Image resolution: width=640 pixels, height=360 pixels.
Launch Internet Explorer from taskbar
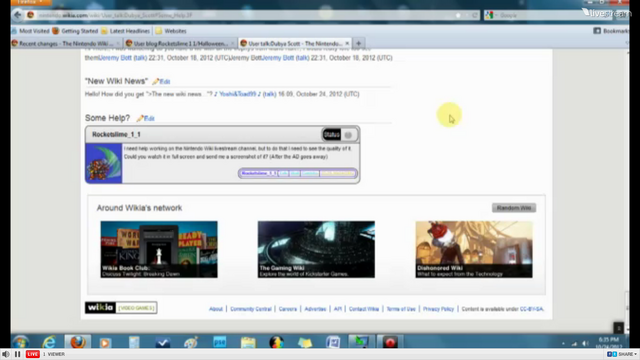pos(49,342)
